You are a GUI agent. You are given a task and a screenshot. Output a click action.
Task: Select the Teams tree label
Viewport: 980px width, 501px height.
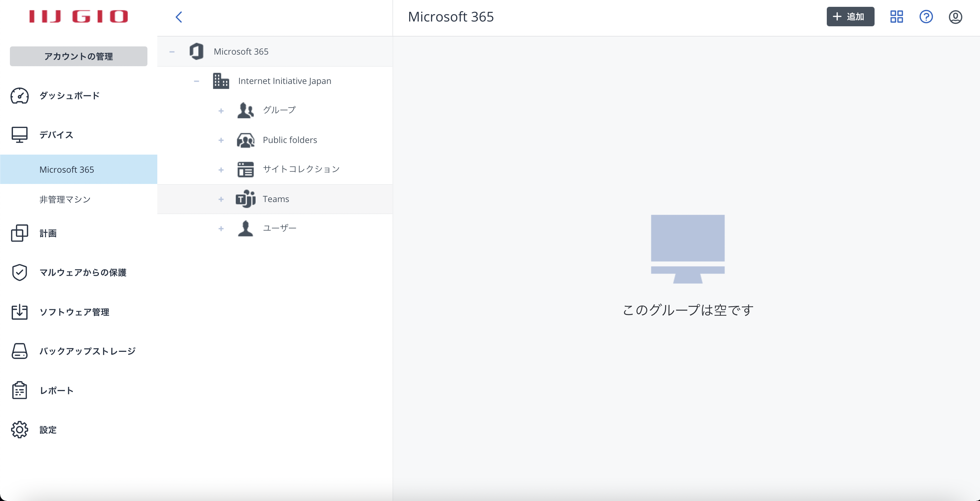coord(276,199)
